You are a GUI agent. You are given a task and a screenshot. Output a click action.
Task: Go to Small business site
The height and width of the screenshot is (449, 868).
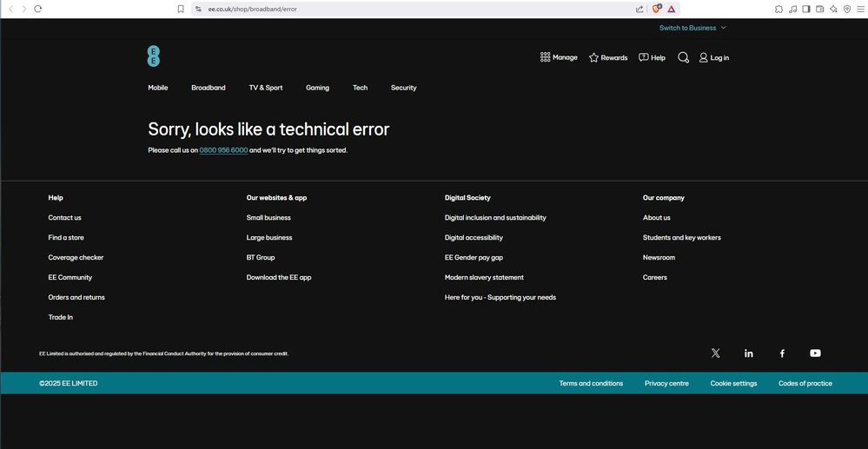tap(268, 218)
